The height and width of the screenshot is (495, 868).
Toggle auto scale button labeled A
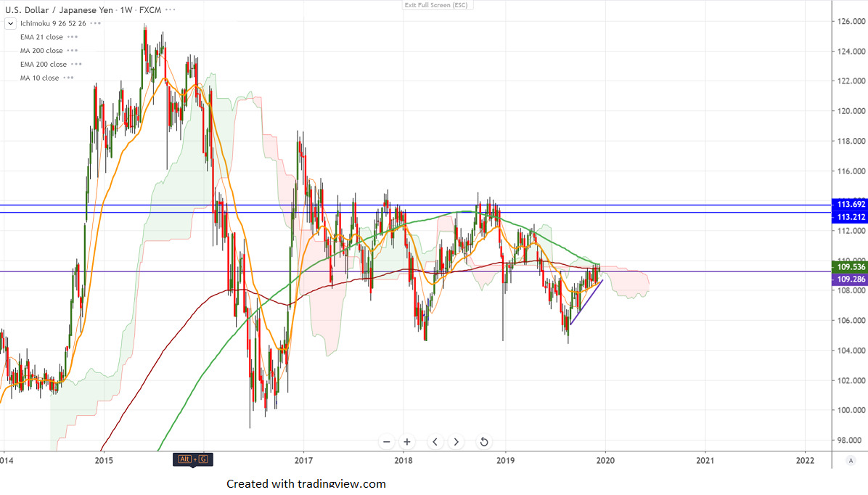coord(851,461)
